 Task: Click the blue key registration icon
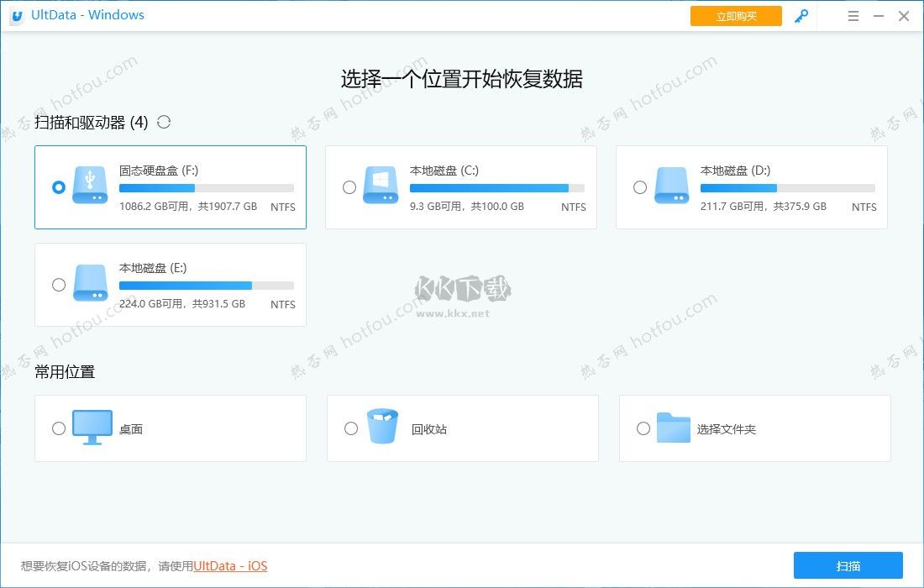(x=801, y=15)
